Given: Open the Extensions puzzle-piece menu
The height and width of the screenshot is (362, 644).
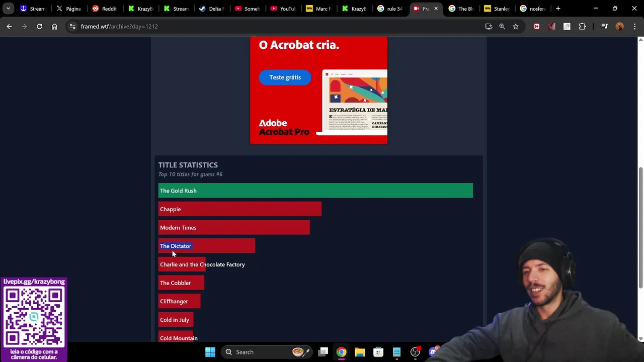Looking at the screenshot, I should [582, 26].
